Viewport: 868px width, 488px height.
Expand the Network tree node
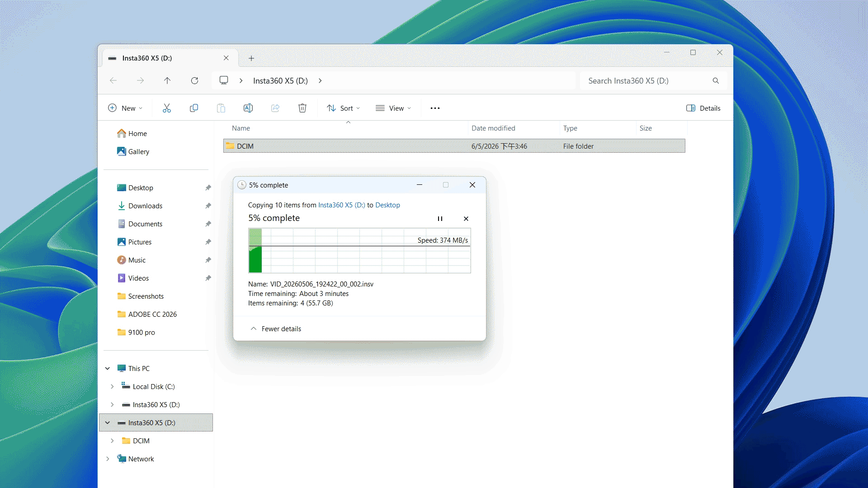coord(108,459)
